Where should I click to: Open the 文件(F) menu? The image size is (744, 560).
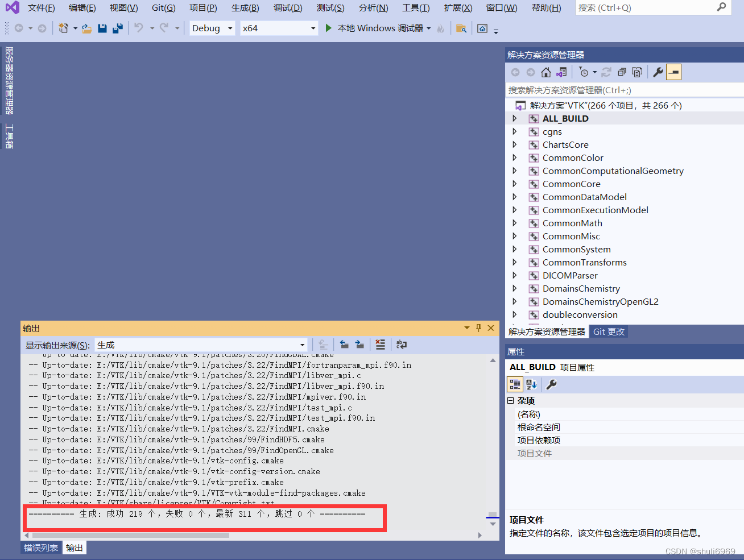(x=42, y=7)
